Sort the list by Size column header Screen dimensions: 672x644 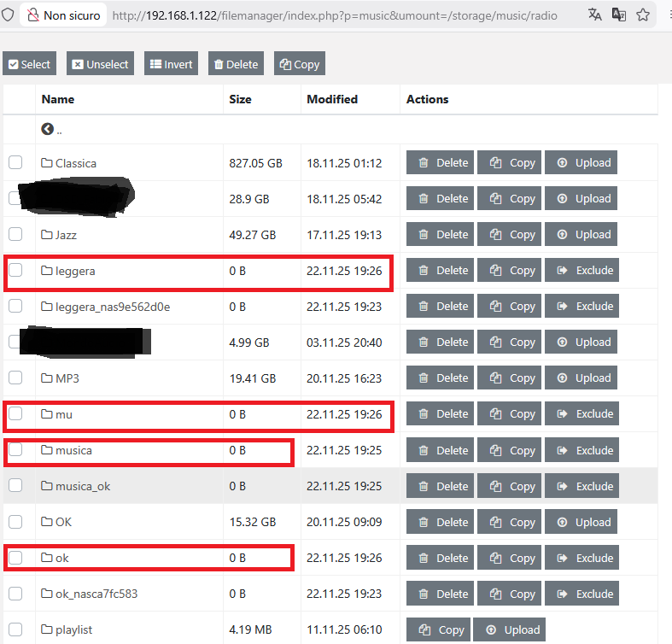(241, 99)
